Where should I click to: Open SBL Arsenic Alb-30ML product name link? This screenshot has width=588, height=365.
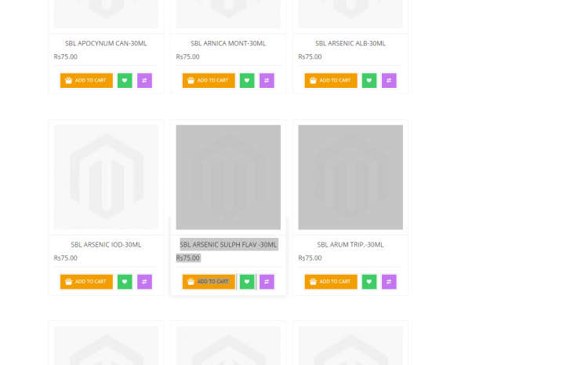[x=350, y=43]
